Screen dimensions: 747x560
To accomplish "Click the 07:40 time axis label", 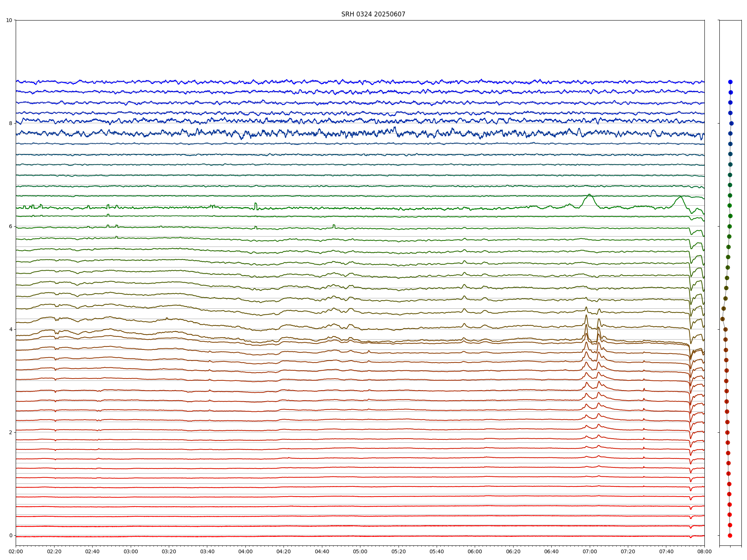I will tap(666, 551).
